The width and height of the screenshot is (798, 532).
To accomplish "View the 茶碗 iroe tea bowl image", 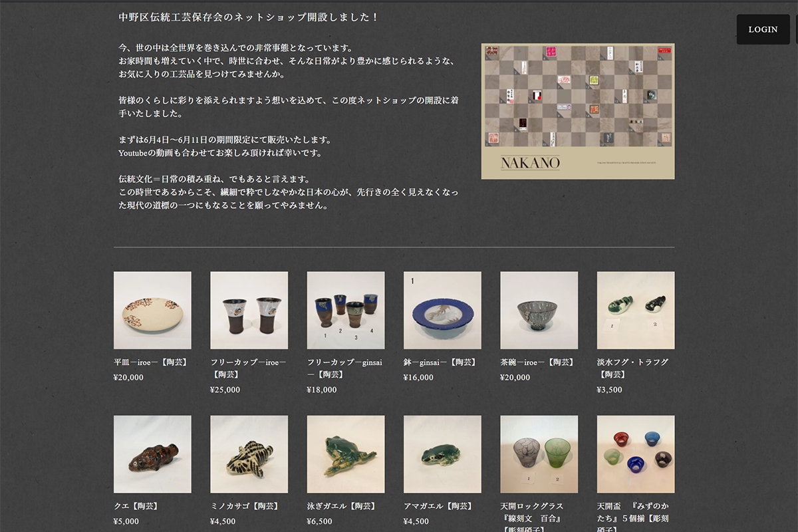I will [539, 310].
